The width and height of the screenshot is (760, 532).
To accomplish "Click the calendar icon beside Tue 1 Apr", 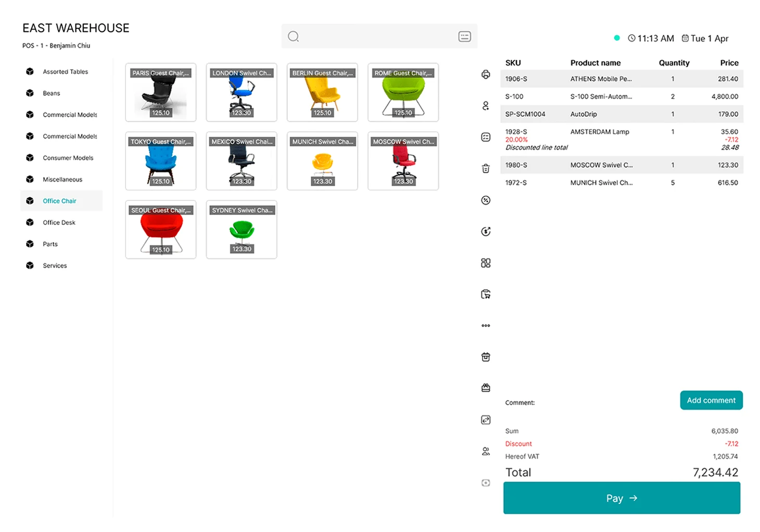I will [x=685, y=38].
